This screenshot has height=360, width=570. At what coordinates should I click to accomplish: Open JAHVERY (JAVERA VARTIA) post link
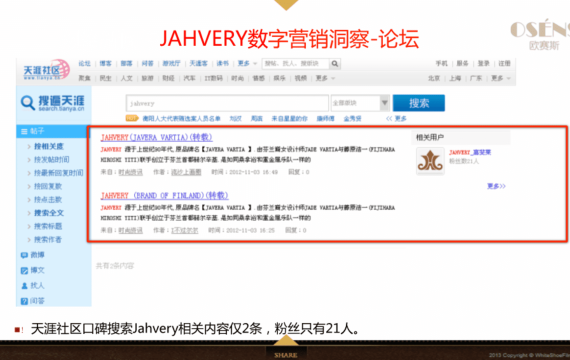pos(156,137)
